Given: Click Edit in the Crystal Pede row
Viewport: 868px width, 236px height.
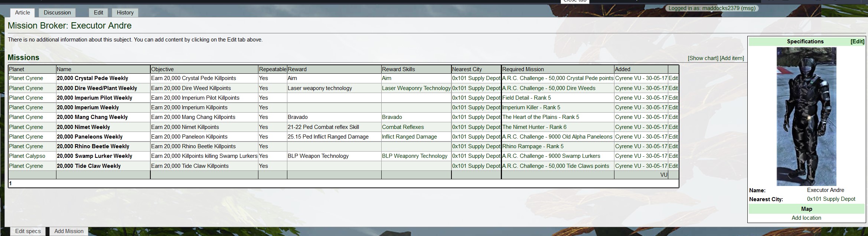Looking at the screenshot, I should click(673, 78).
